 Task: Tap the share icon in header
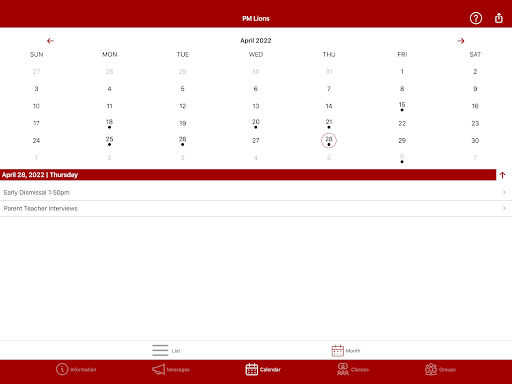[499, 18]
